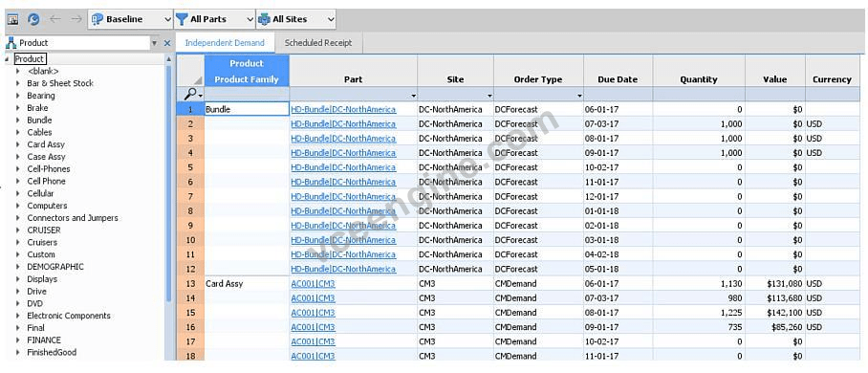868x373 pixels.
Task: Click the 1,225 quantity cell
Action: pyautogui.click(x=699, y=313)
